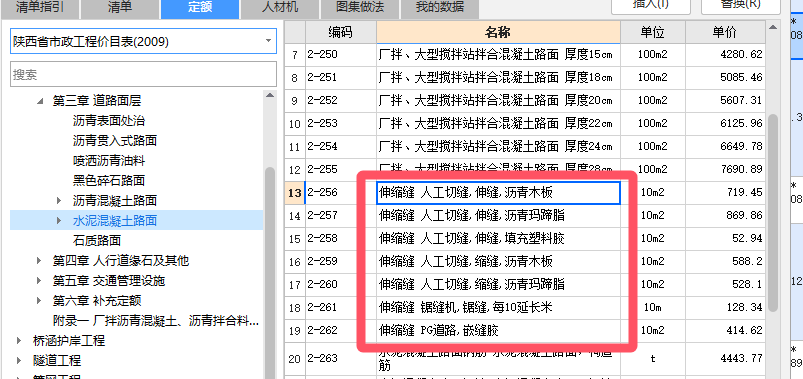
Task: Expand the 桥涵护岸工程 node
Action: tap(19, 341)
